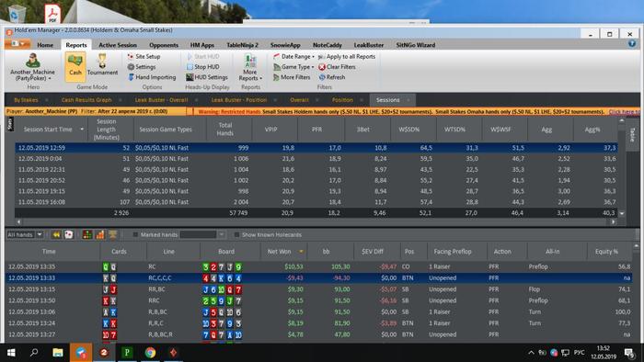
Task: Click the playing cards icon in hands toolbar
Action: click(69, 234)
